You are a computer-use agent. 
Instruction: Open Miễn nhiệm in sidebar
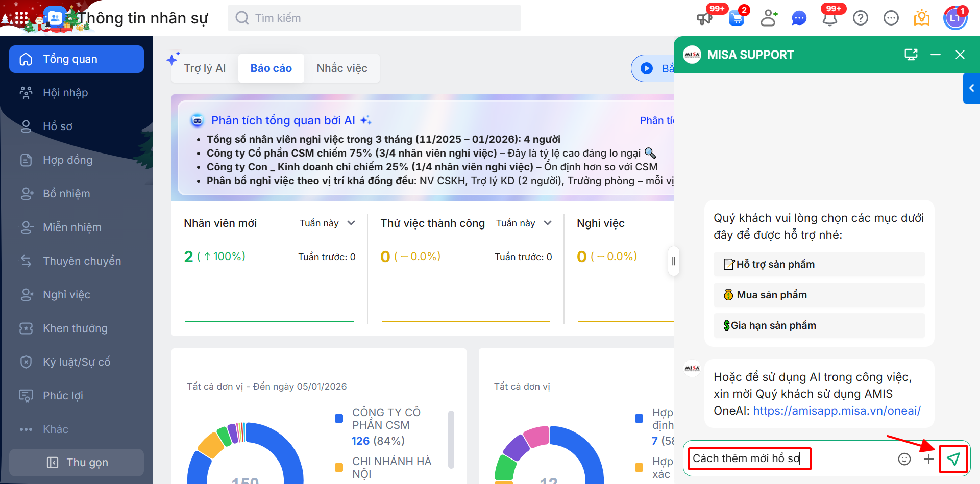(77, 227)
